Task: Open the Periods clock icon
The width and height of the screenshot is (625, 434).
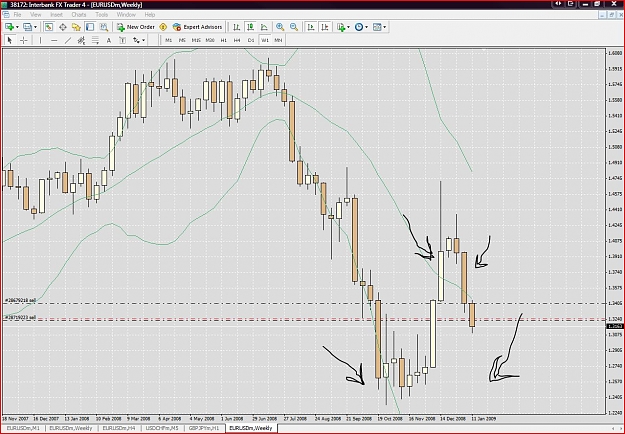Action: 359,27
